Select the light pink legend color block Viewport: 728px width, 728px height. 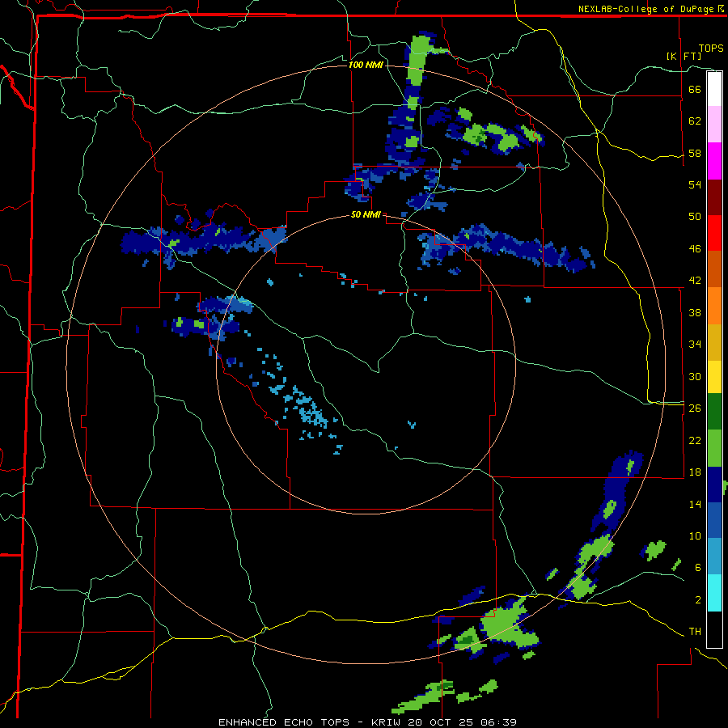[714, 125]
